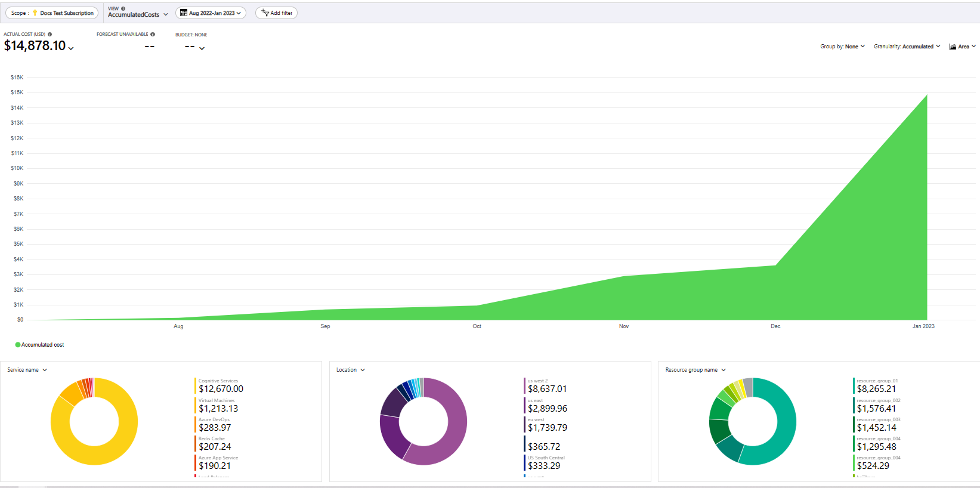Open the Resource group name chart selector

pos(695,370)
